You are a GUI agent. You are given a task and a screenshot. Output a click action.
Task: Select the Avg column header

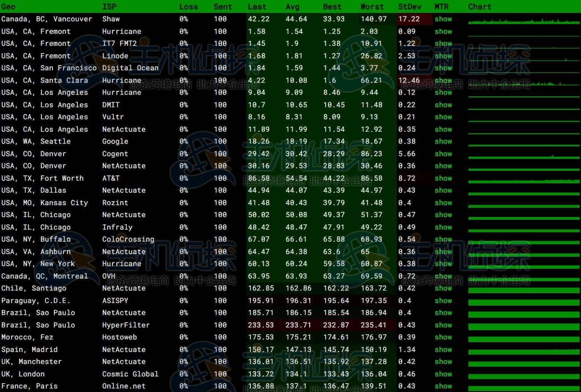(292, 7)
